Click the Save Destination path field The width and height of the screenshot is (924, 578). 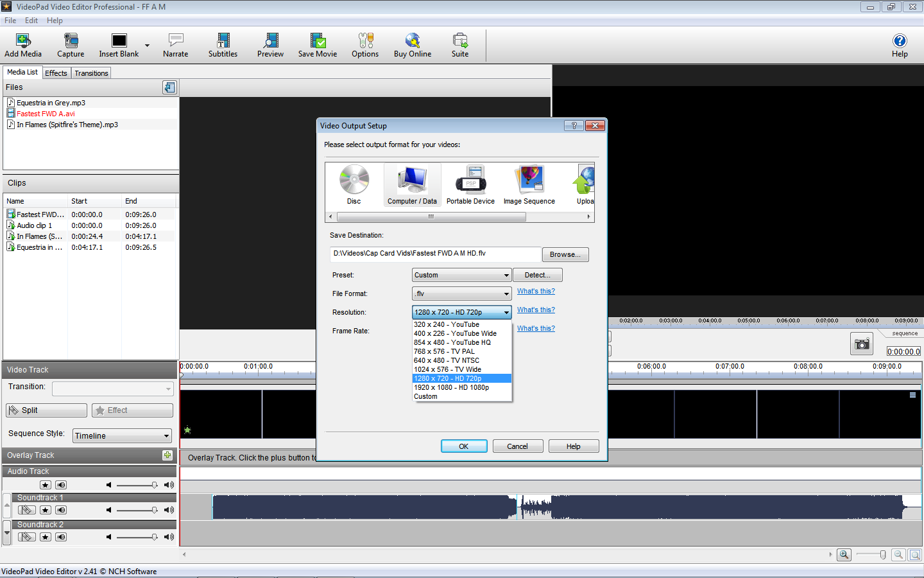click(436, 254)
